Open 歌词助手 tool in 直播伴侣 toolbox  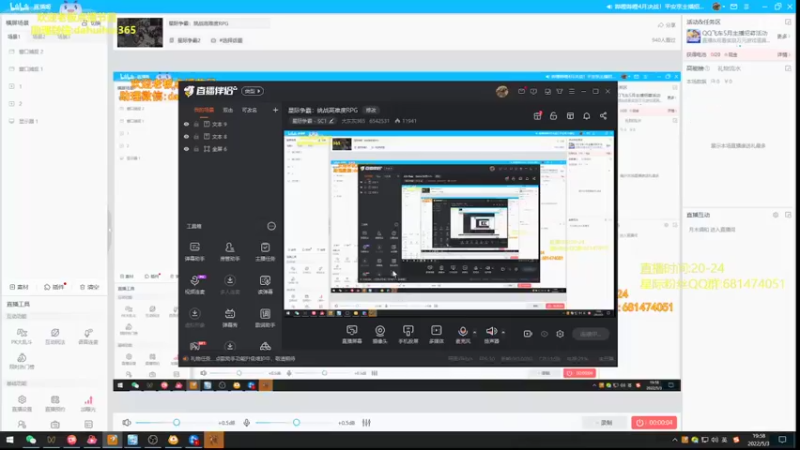click(x=265, y=318)
